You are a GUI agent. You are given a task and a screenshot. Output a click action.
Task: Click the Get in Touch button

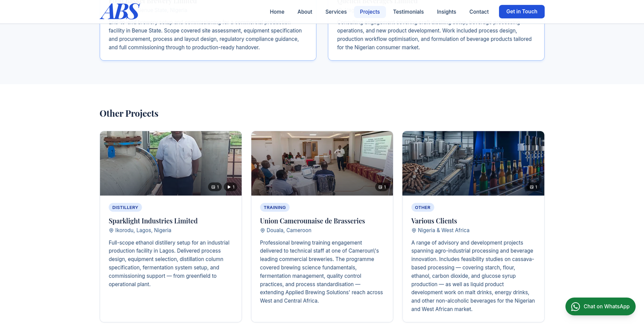(x=522, y=12)
